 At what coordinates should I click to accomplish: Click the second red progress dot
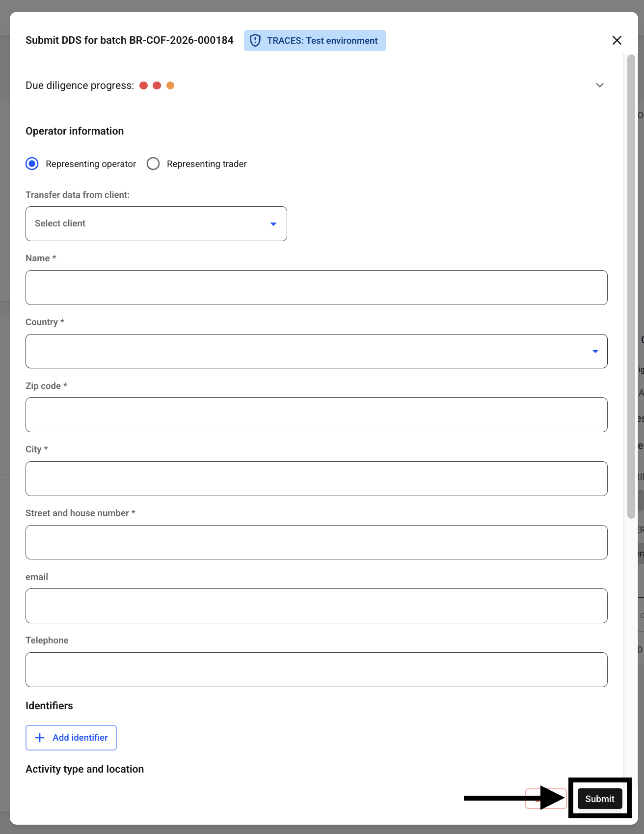click(x=157, y=85)
